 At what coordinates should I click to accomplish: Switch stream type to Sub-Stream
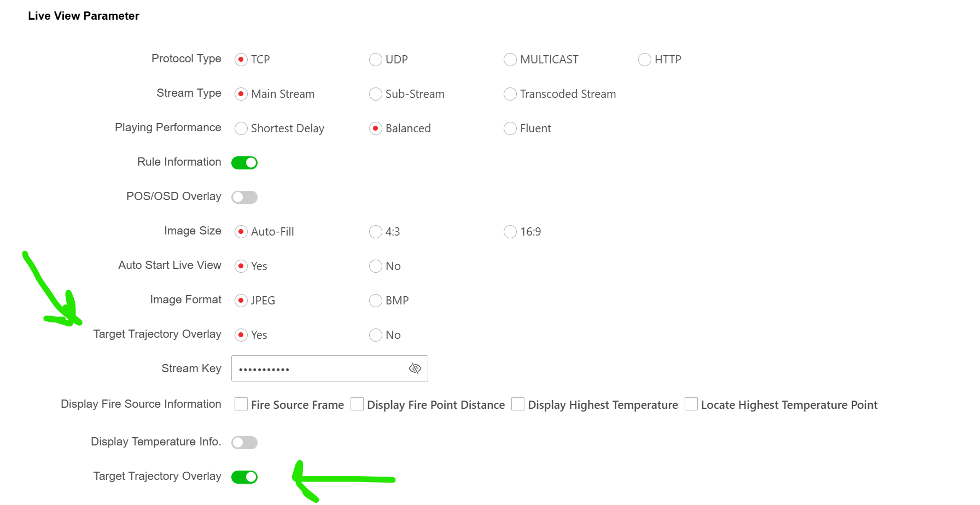[x=376, y=94]
